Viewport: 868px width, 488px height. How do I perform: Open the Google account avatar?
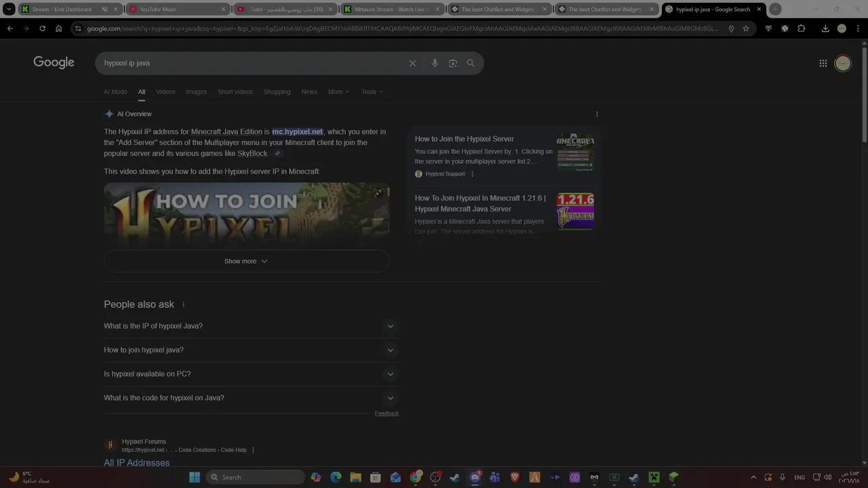pyautogui.click(x=843, y=63)
